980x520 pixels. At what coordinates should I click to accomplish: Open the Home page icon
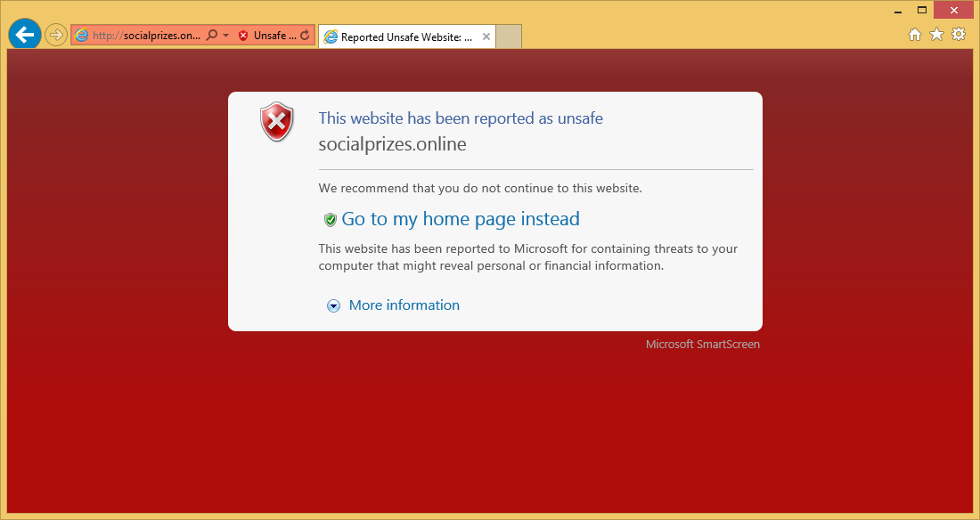tap(915, 35)
